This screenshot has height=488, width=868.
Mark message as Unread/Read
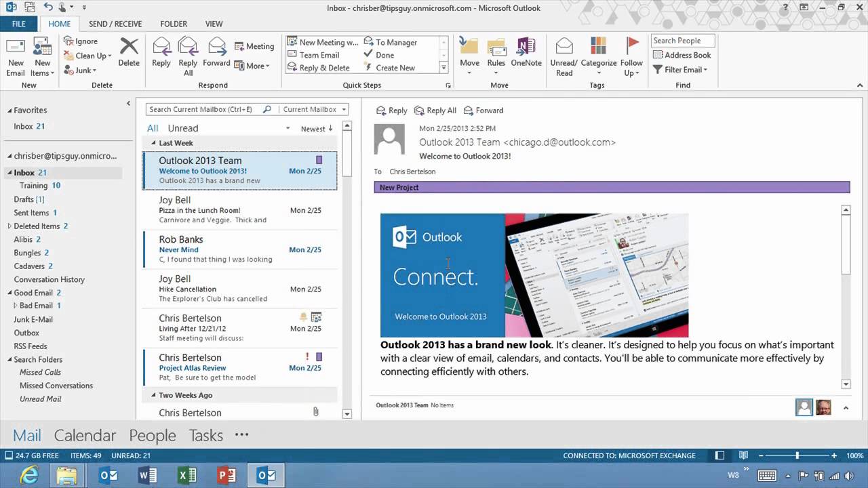[564, 57]
